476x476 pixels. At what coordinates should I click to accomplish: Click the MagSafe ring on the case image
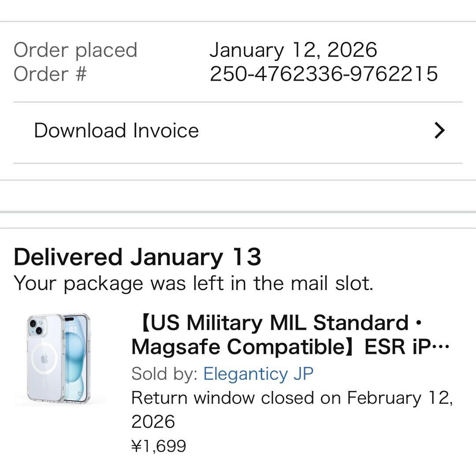(x=45, y=359)
